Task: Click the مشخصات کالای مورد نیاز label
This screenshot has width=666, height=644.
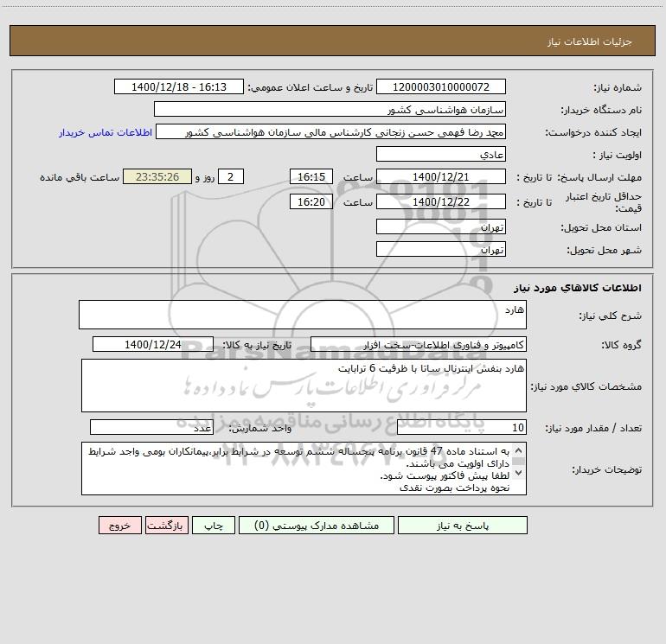Action: [586, 386]
